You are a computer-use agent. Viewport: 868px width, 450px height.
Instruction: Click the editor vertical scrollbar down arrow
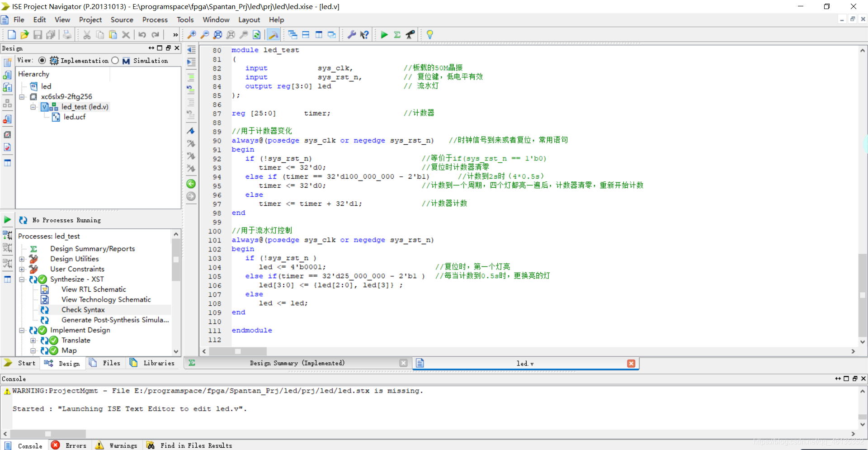point(863,342)
